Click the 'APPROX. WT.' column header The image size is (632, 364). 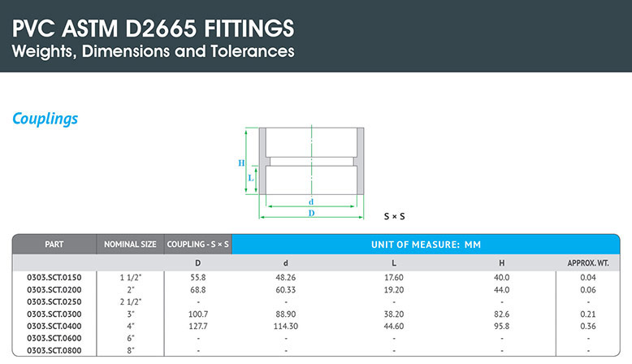(x=588, y=263)
